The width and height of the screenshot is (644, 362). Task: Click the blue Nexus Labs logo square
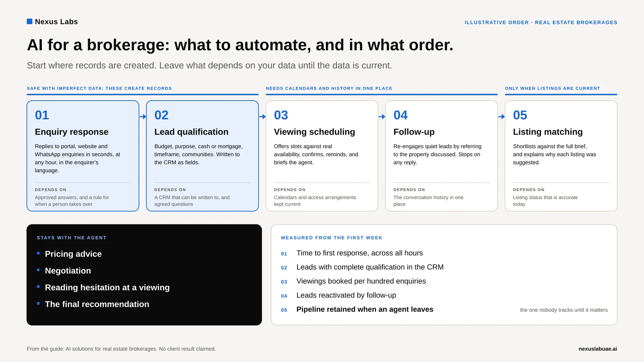[29, 21]
